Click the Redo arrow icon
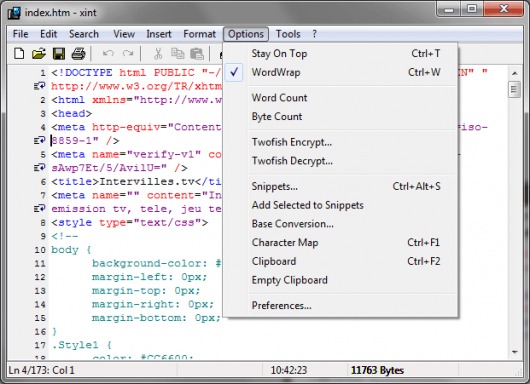 click(x=128, y=53)
